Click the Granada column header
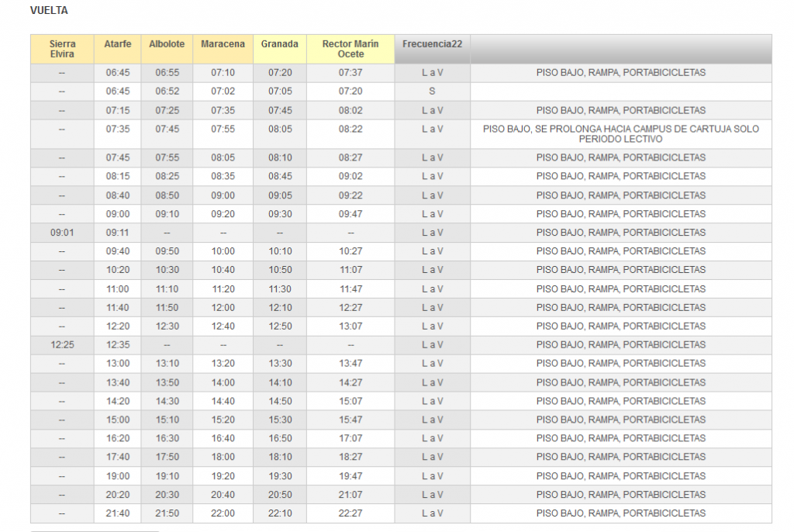 (x=279, y=44)
